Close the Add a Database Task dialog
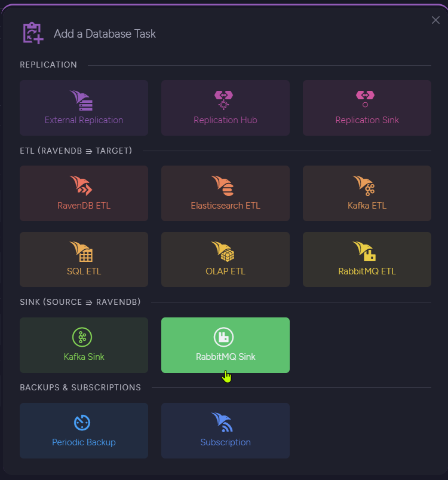Image resolution: width=448 pixels, height=480 pixels. [x=435, y=20]
